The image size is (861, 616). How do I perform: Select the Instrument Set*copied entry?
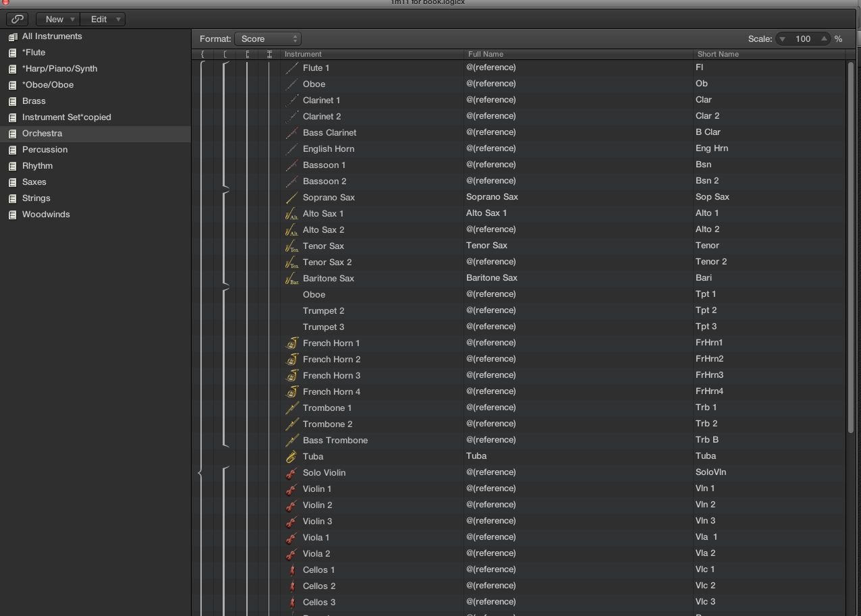tap(96, 117)
